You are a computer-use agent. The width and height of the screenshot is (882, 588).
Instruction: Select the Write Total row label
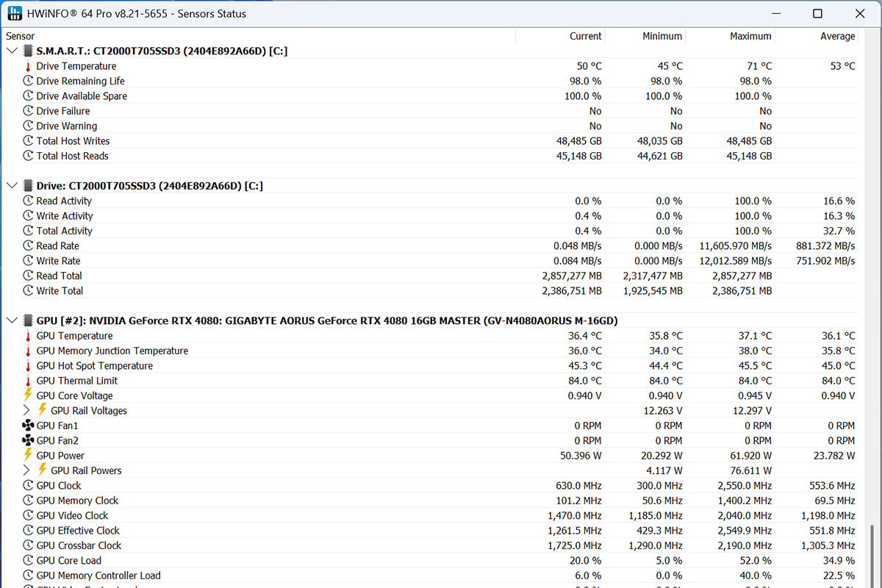pyautogui.click(x=60, y=291)
